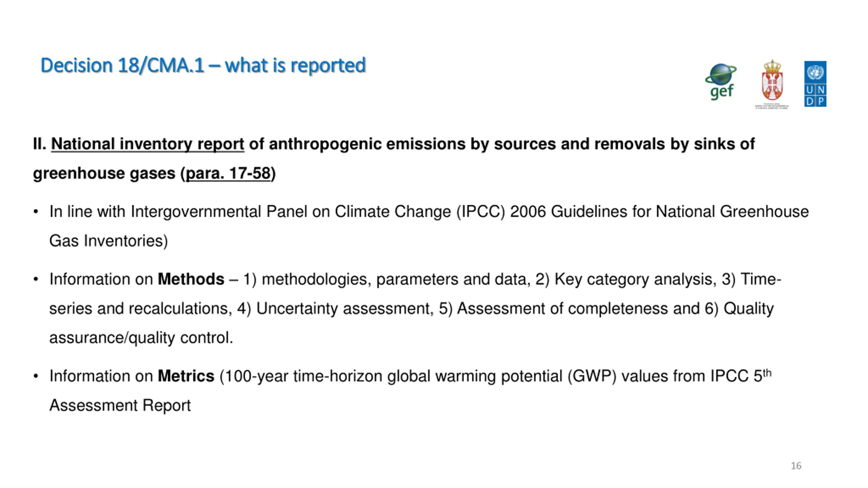The height and width of the screenshot is (488, 868).
Task: Click the bold word 'Methods'
Action: (191, 279)
